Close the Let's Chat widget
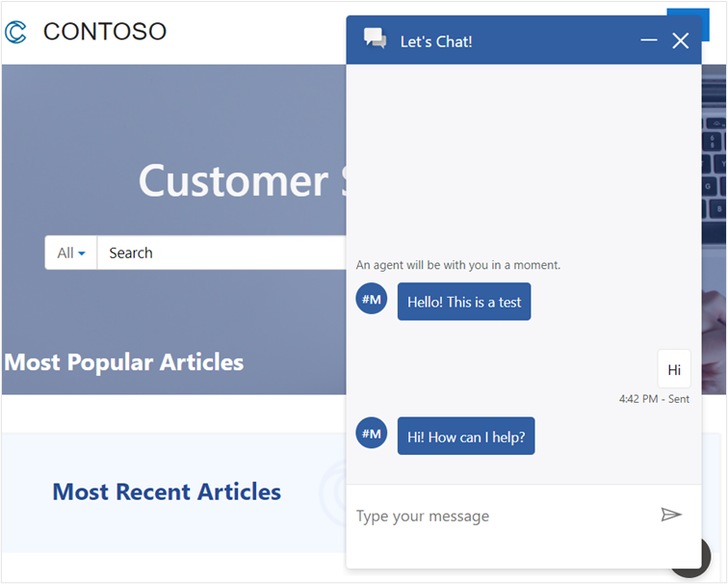The image size is (728, 584). pos(681,40)
